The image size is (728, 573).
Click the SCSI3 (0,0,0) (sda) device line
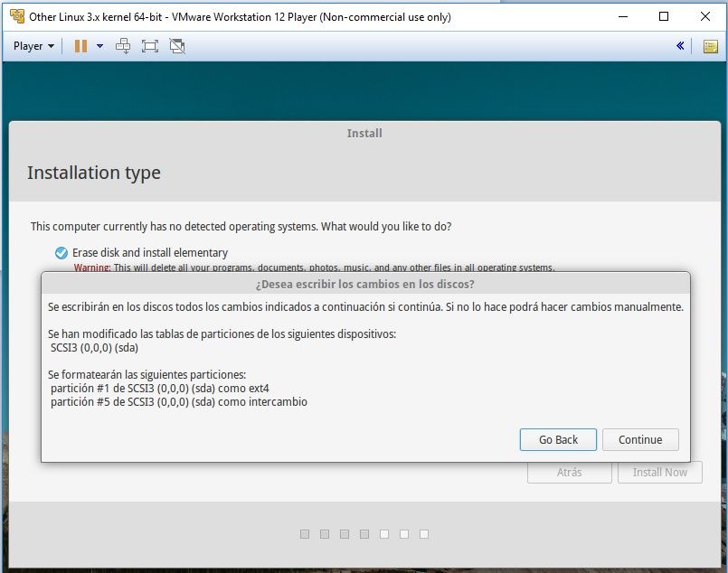(x=94, y=348)
